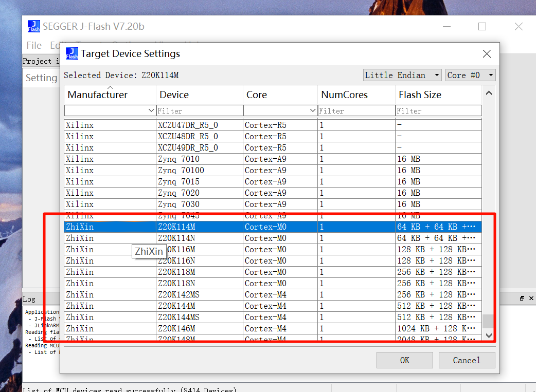Select the Z20K144MS device row

(x=273, y=317)
